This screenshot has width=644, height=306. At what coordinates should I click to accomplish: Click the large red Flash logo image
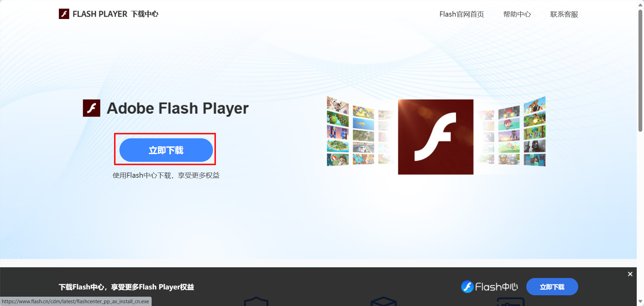[x=436, y=137]
